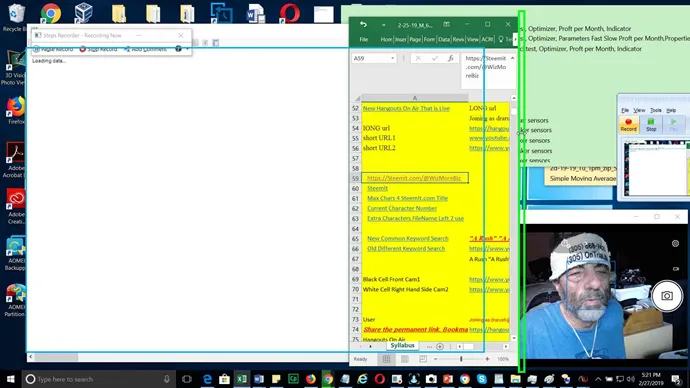This screenshot has width=690, height=388.
Task: Open Steps Recorder help dropdown arrow
Action: [187, 49]
